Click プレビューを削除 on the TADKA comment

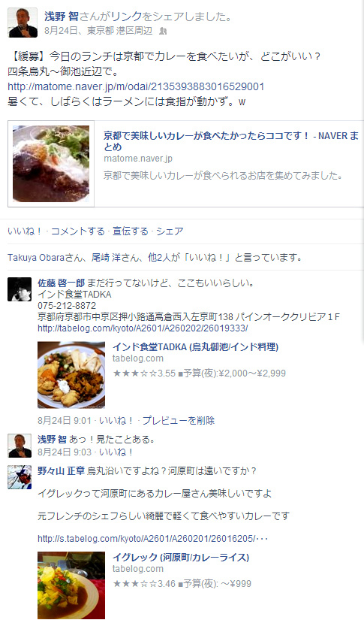point(179,420)
